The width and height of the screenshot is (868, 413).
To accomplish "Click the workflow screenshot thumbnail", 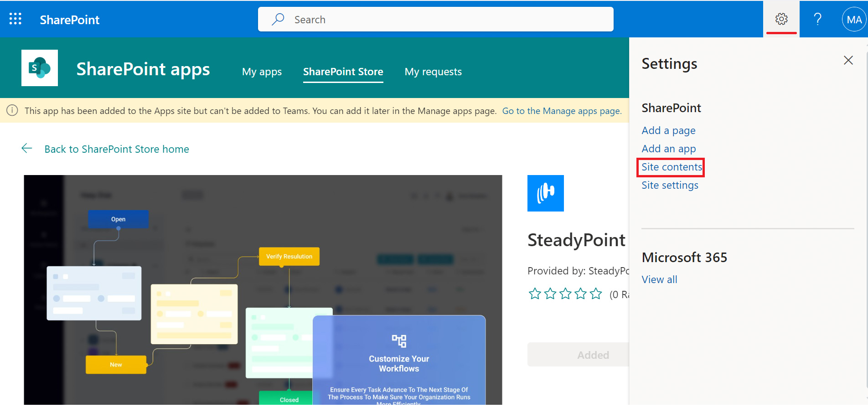I will 263,289.
